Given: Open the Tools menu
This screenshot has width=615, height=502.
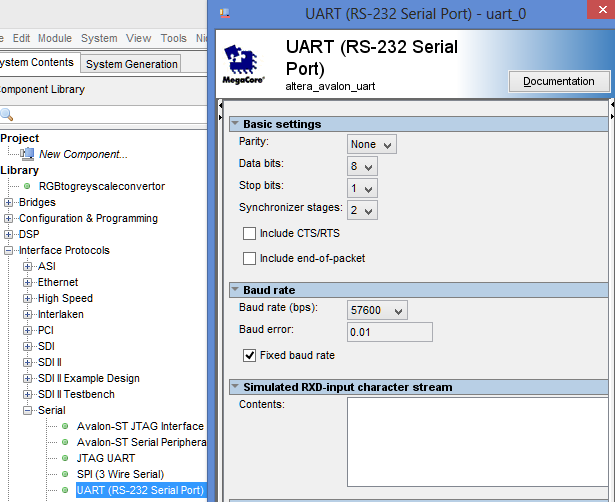Looking at the screenshot, I should [173, 38].
